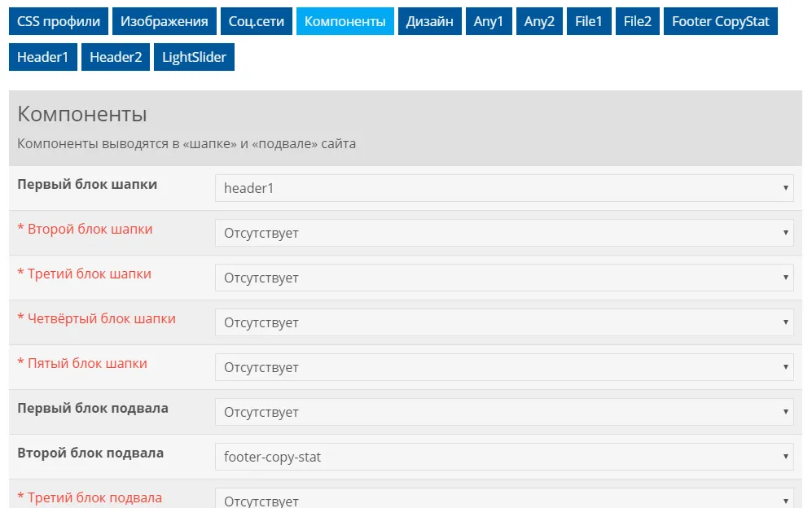The width and height of the screenshot is (812, 508).
Task: Select the active Компоненты tab
Action: click(345, 21)
